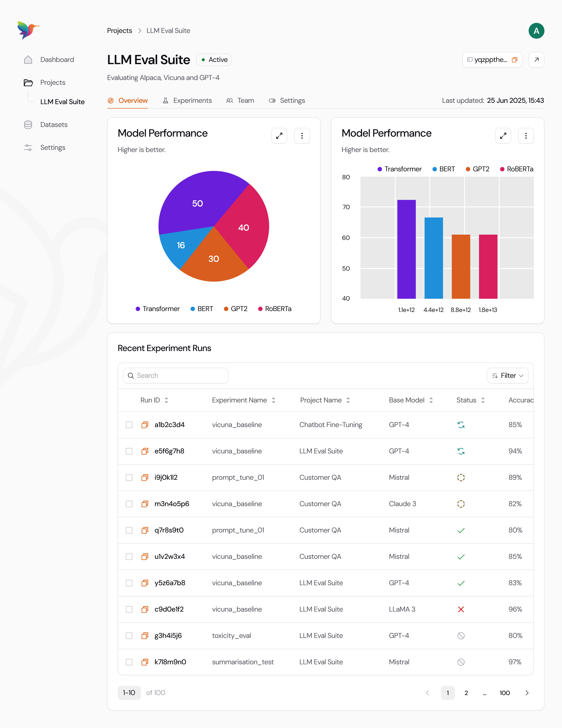Viewport: 562px width, 728px height.
Task: Sort by Experiment Name column
Action: (273, 400)
